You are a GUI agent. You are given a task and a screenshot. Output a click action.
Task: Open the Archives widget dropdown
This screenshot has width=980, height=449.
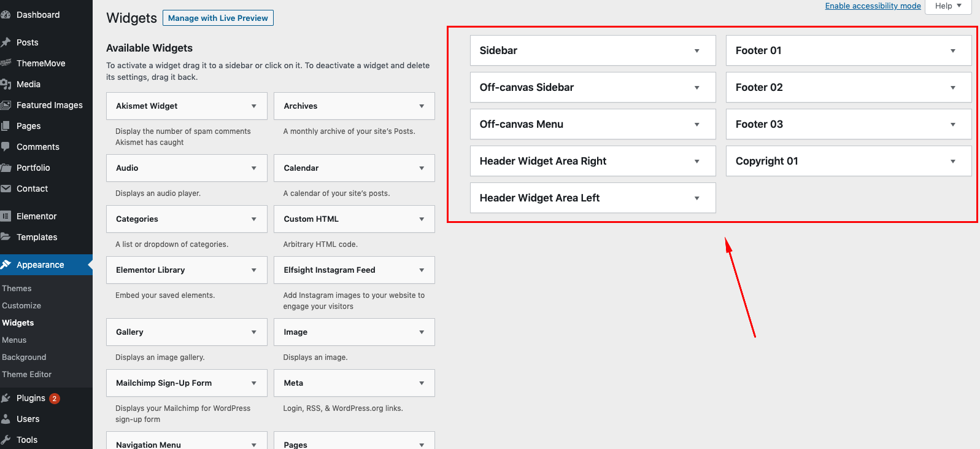(422, 106)
